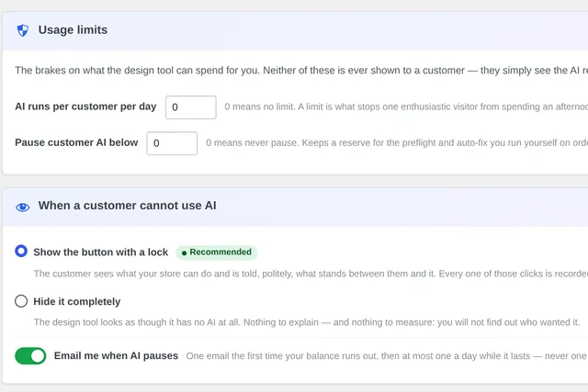Click the hint text starting 0 means no limit
This screenshot has height=392, width=588.
(x=406, y=106)
